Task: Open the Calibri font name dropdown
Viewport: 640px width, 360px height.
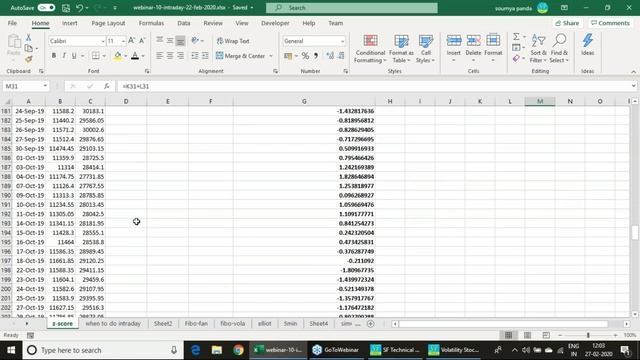Action: point(103,41)
